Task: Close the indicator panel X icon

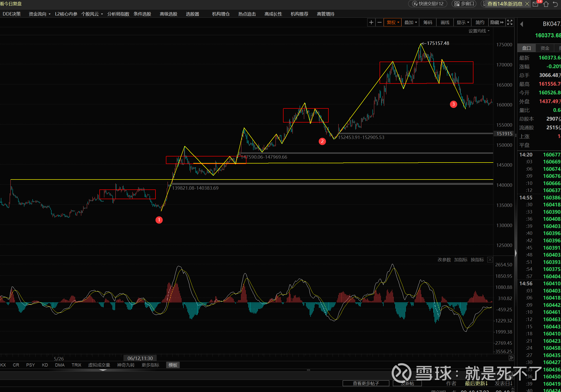Action: point(490,260)
